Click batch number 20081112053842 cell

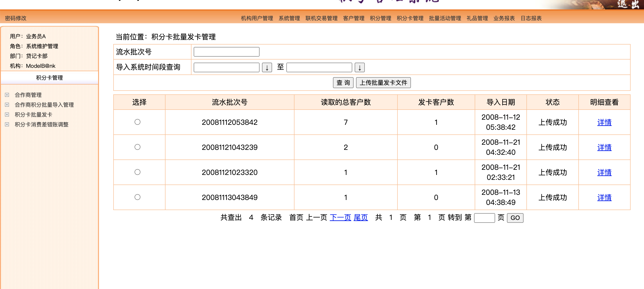(230, 122)
